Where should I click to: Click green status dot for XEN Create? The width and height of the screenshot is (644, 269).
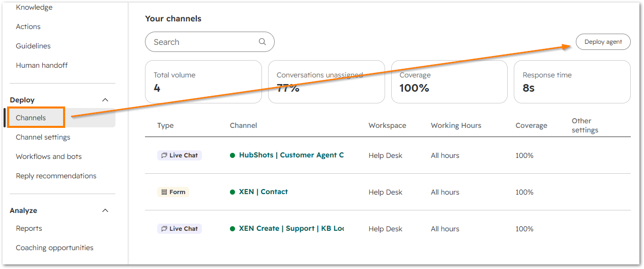point(232,229)
